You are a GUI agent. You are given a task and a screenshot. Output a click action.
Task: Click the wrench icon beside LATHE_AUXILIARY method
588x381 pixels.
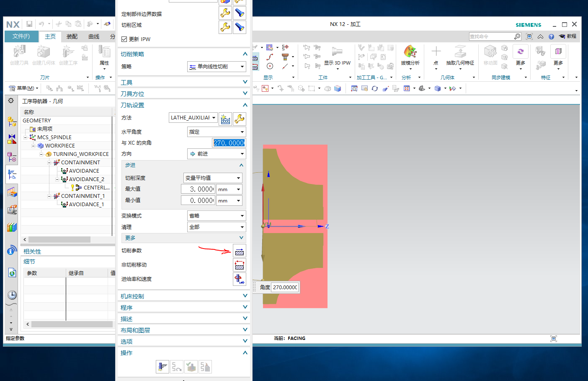239,119
